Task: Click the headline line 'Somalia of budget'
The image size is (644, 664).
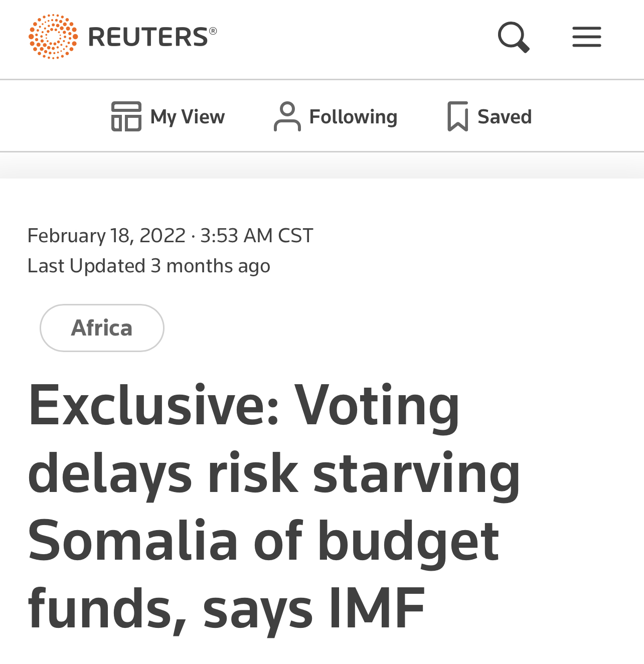Action: (x=264, y=541)
